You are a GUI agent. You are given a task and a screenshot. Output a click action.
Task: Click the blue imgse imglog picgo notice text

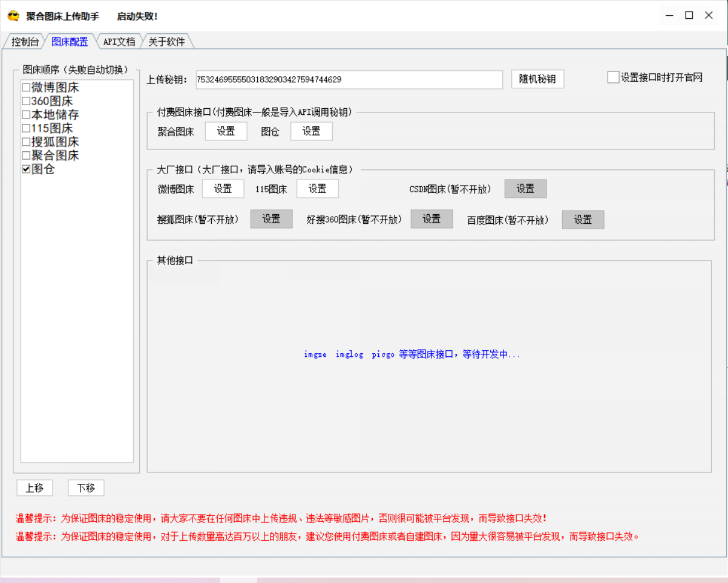(x=412, y=354)
